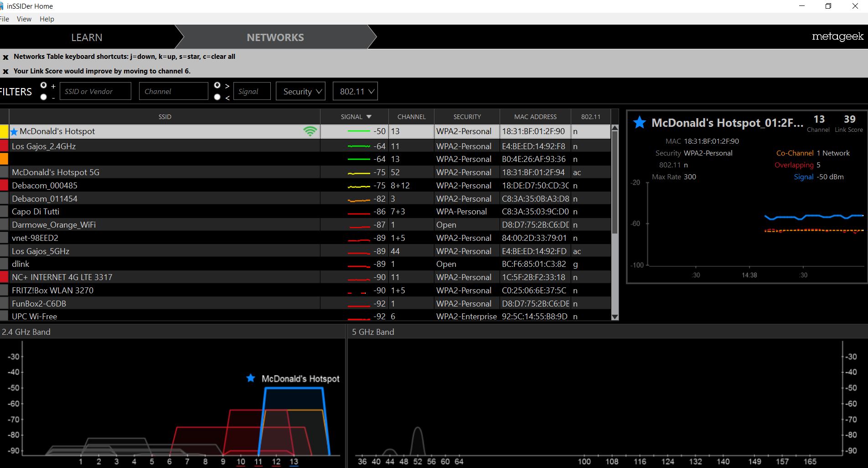
Task: Click red swatch of NC+ INTERNET 4G LTE row
Action: point(4,277)
